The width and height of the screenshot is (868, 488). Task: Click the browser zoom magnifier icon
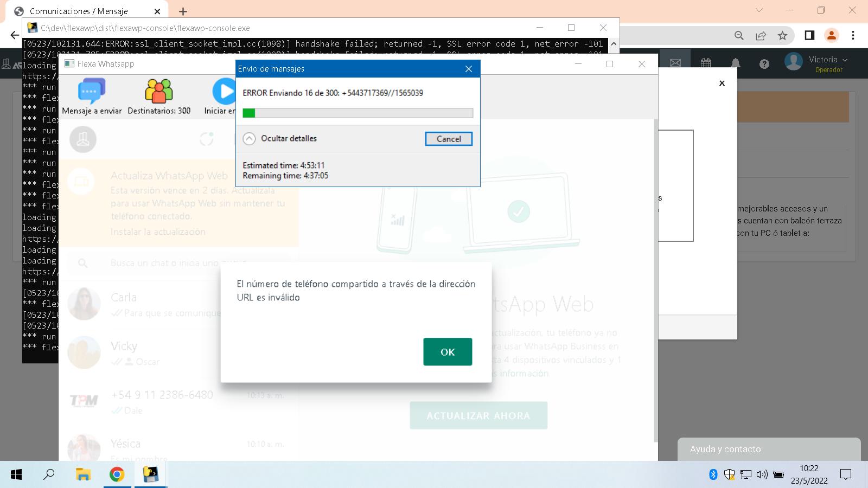[x=739, y=35]
